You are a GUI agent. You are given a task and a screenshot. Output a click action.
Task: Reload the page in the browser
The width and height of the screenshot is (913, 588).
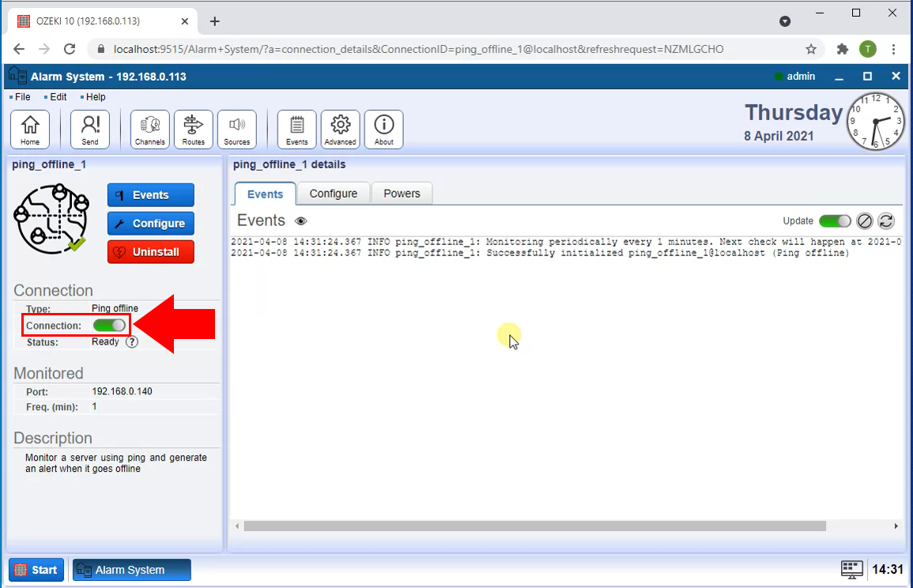tap(70, 49)
